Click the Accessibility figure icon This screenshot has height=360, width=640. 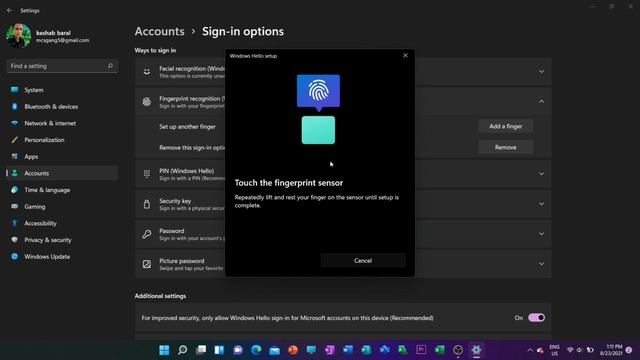point(15,223)
